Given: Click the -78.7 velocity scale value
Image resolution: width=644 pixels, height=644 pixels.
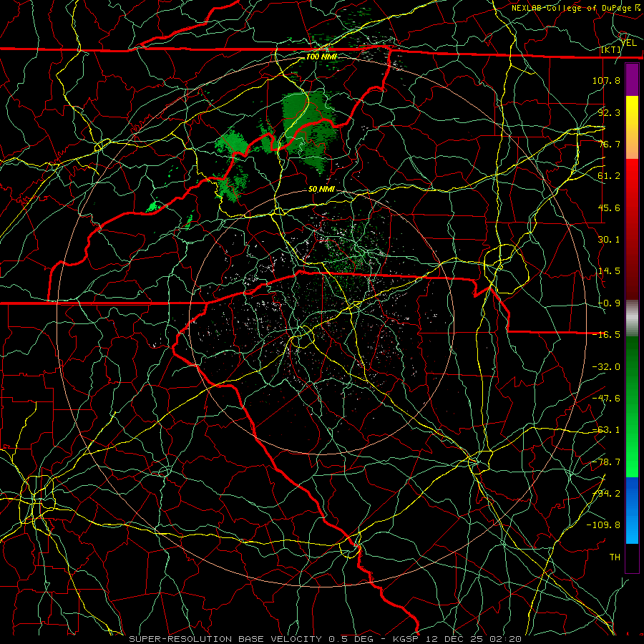Looking at the screenshot, I should click(606, 462).
